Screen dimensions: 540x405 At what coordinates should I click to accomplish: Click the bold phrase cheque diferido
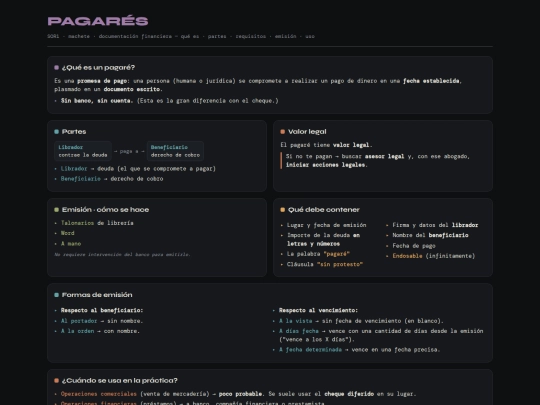(349, 394)
